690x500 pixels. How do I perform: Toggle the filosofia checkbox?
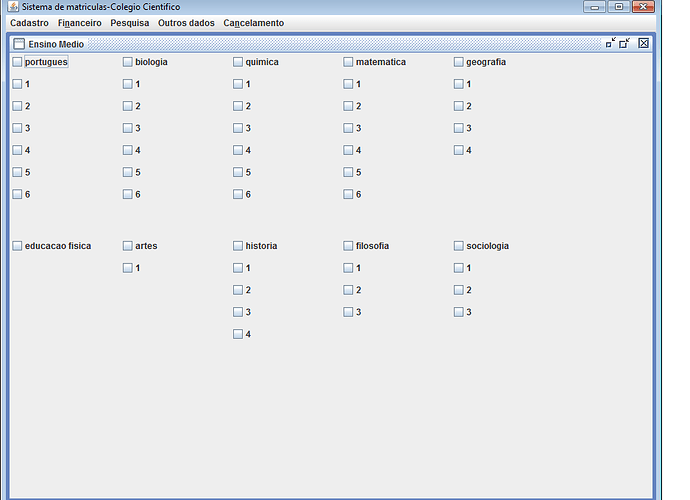366,246
